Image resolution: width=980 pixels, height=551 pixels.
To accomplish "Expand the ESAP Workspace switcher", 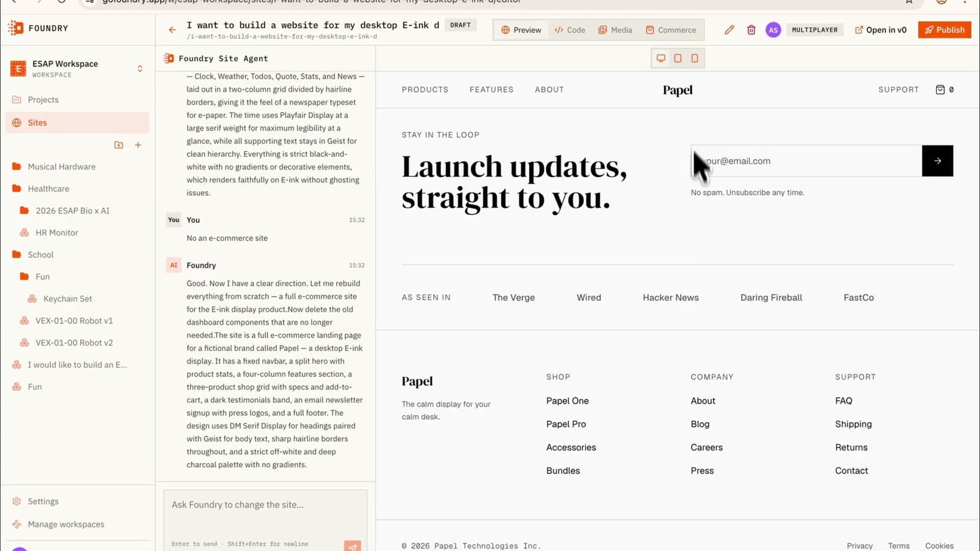I will 78,69.
